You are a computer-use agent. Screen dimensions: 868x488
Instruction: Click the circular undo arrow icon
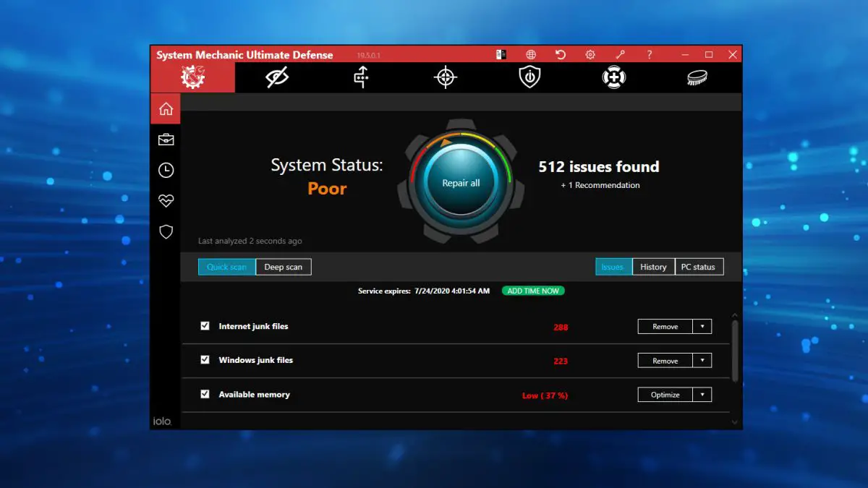[561, 54]
